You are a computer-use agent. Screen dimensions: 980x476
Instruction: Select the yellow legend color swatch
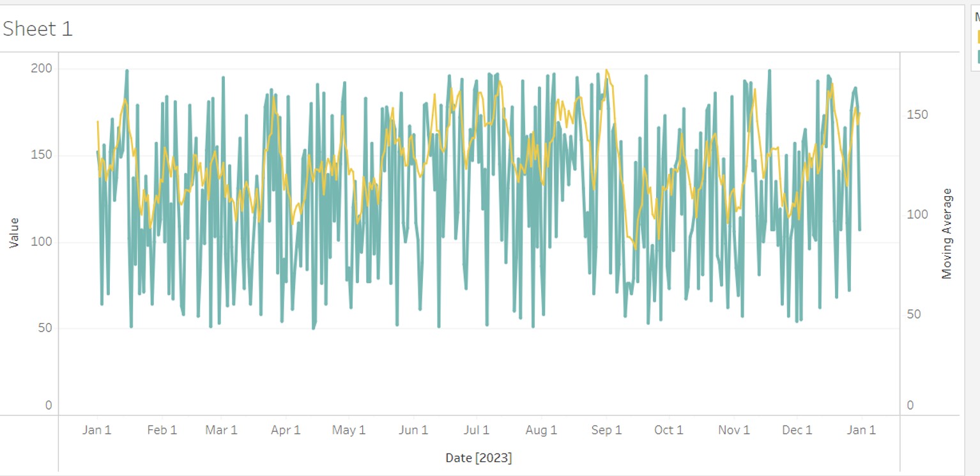point(978,36)
